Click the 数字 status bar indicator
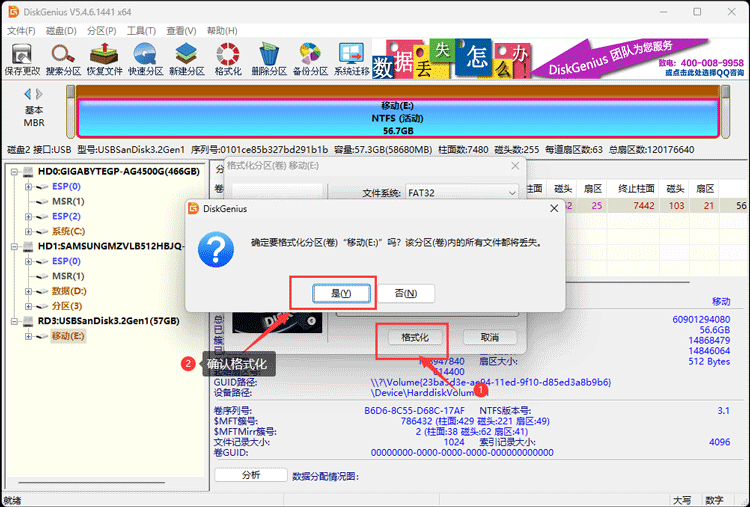 click(x=714, y=500)
